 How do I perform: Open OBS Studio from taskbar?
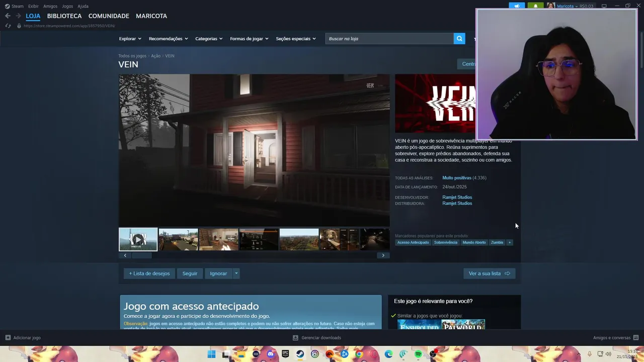click(433, 354)
